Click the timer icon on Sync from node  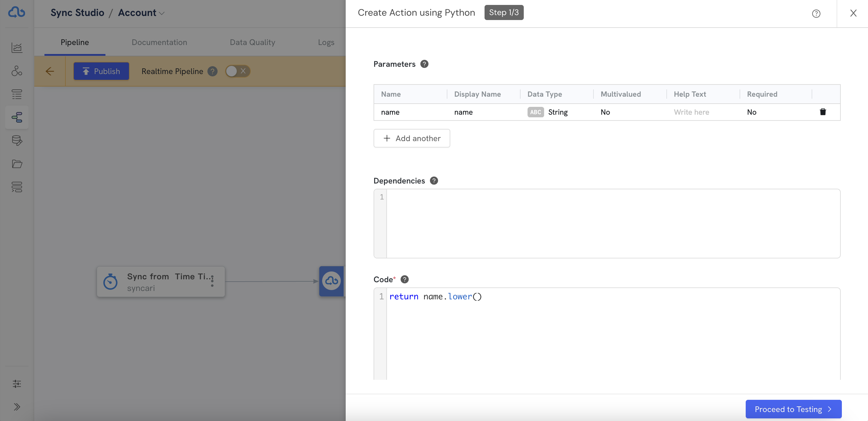110,282
